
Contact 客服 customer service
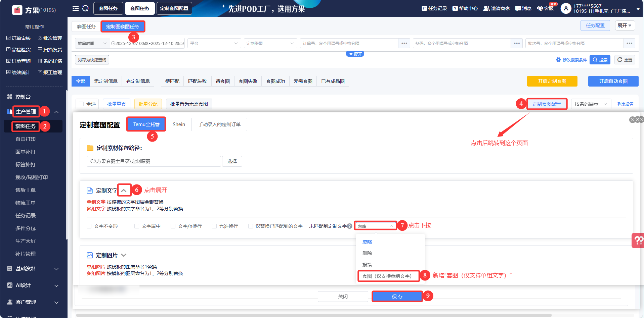pyautogui.click(x=545, y=8)
